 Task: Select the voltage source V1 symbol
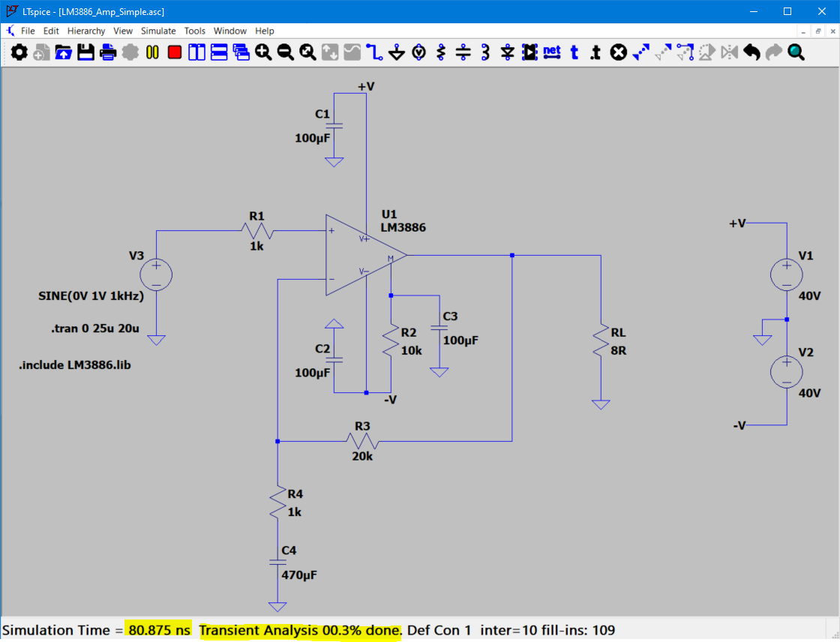tap(787, 275)
